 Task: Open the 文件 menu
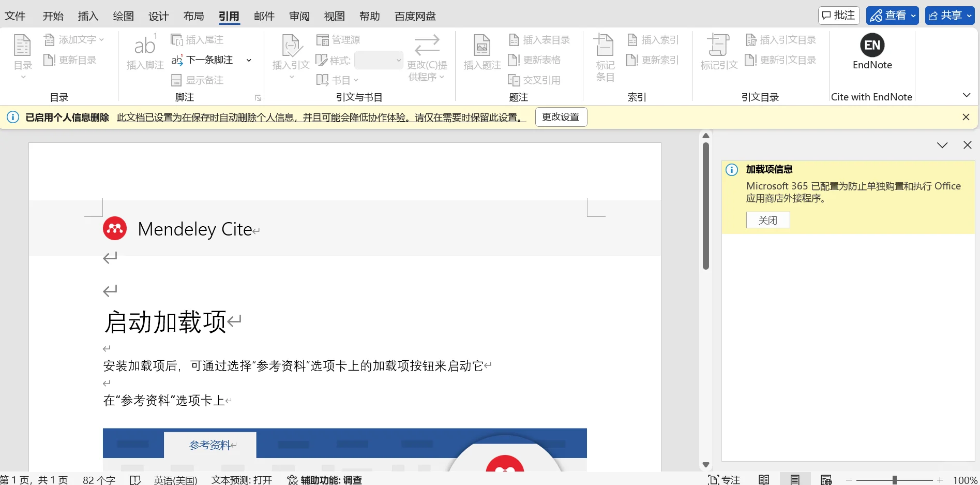click(15, 16)
